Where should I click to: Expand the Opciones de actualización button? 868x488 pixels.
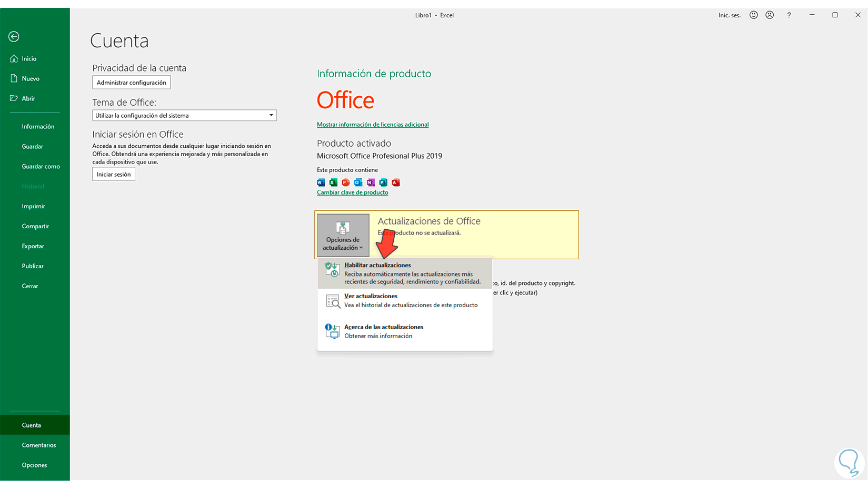pos(343,235)
